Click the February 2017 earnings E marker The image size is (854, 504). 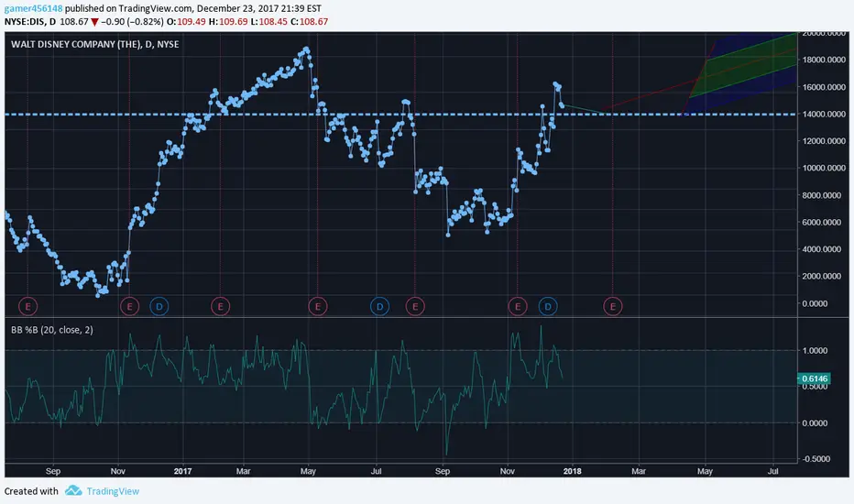[221, 307]
